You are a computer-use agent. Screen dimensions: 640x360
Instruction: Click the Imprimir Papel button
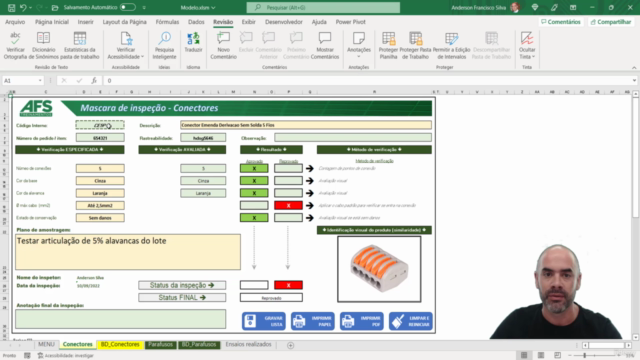(x=313, y=321)
